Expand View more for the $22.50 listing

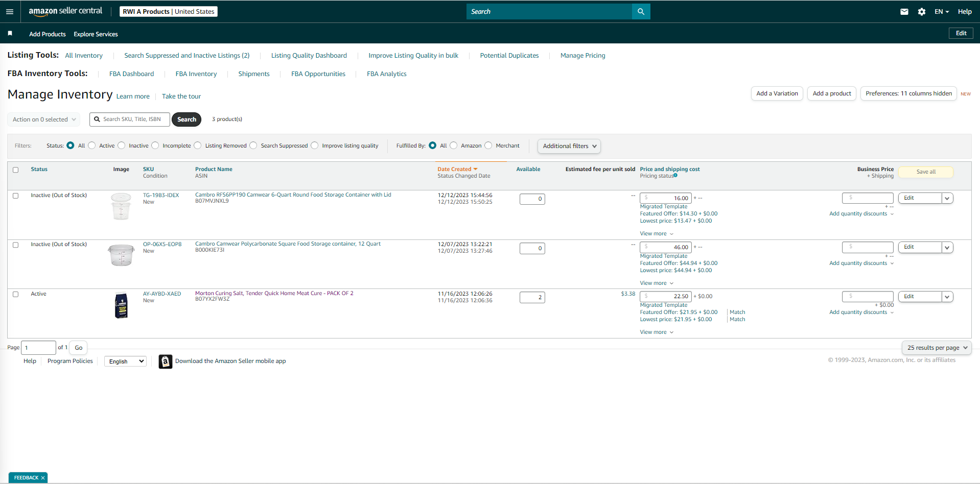coord(657,332)
